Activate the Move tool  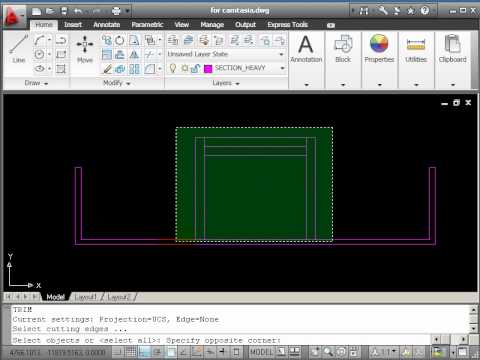pyautogui.click(x=85, y=49)
